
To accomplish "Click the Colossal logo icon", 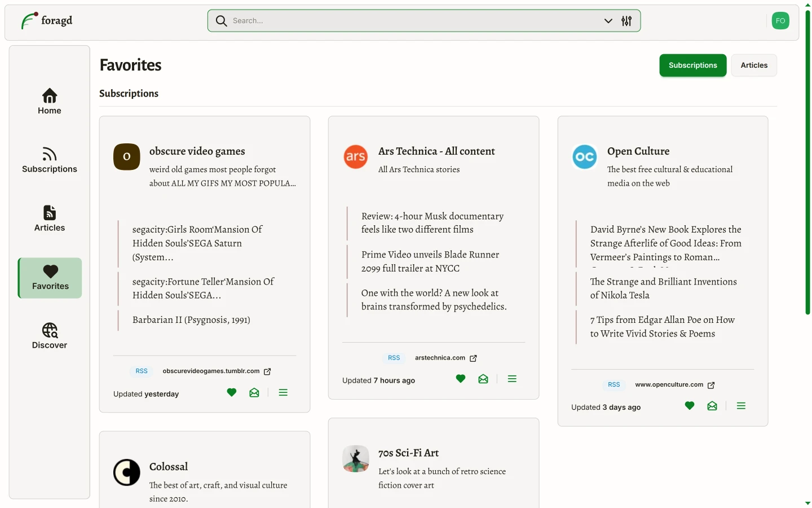I will [x=127, y=472].
